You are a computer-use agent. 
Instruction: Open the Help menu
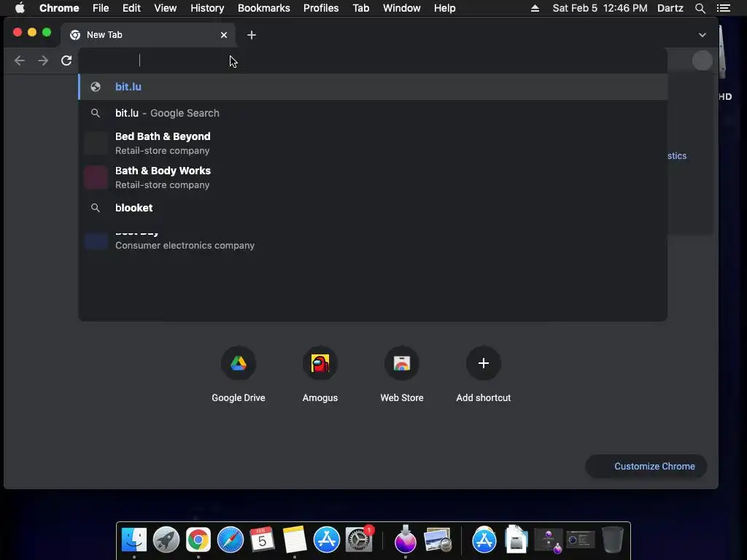pos(444,8)
